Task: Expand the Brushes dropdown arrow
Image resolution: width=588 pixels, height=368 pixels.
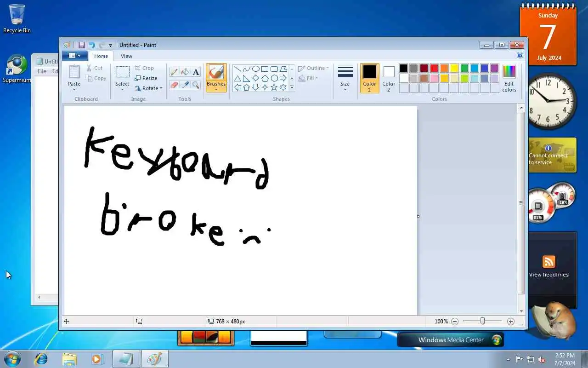Action: click(216, 89)
